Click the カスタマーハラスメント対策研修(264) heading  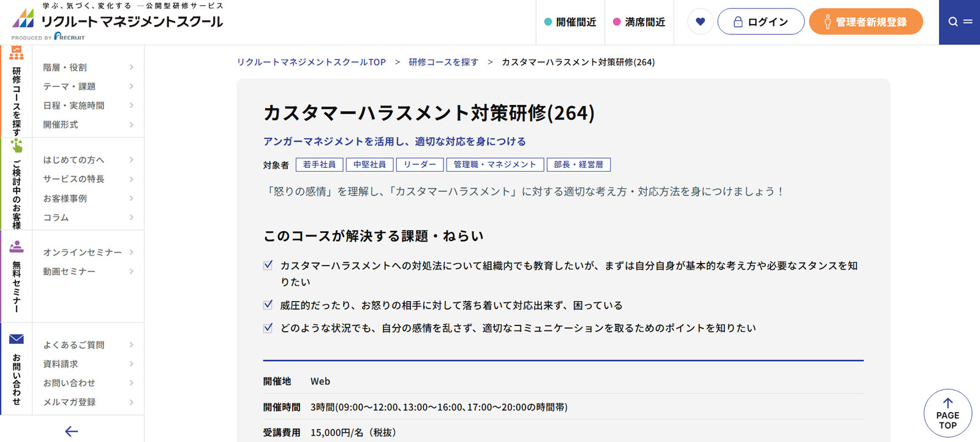click(429, 113)
